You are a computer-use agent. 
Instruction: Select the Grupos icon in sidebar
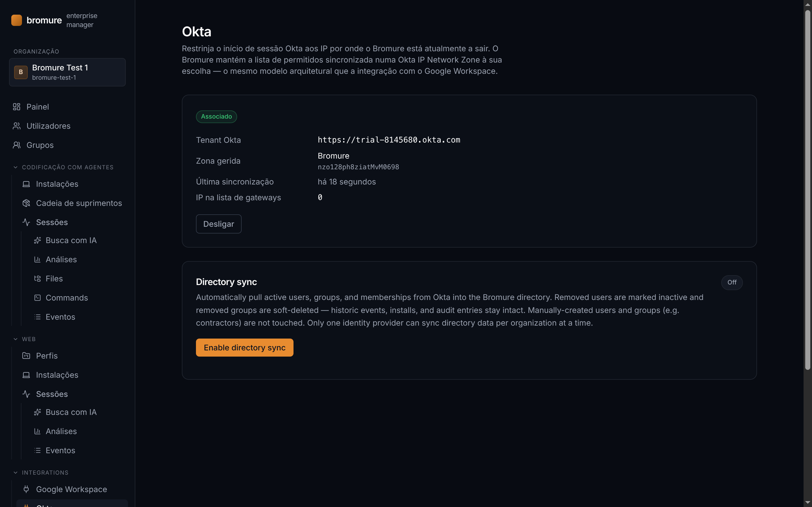click(x=16, y=145)
